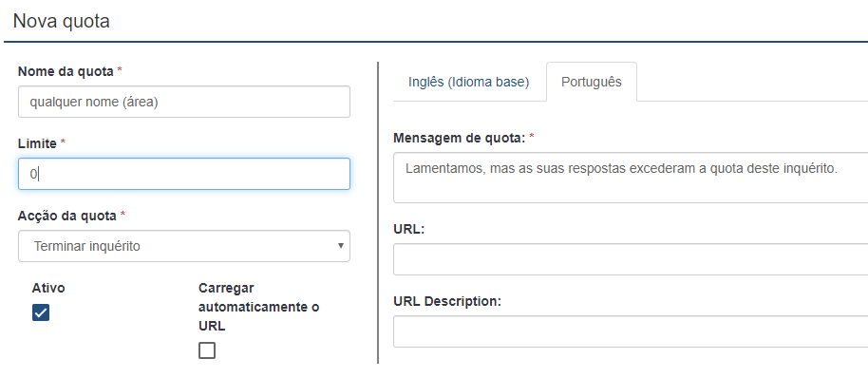The height and width of the screenshot is (378, 868).
Task: Focus the Limite input field
Action: 184,174
